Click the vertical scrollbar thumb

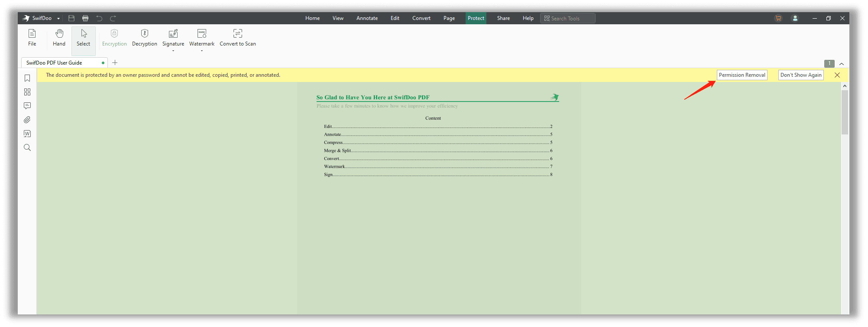tap(845, 112)
